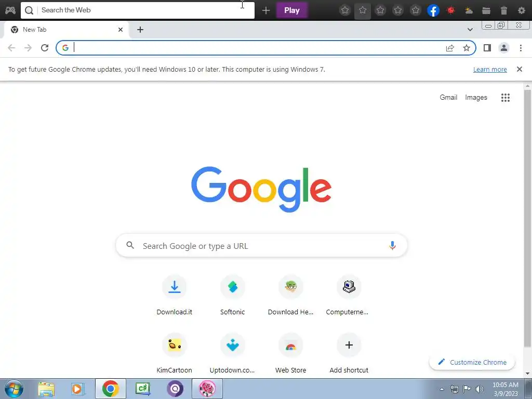Screen dimensions: 532x399
Task: Click the share page icon in address bar
Action: click(x=450, y=48)
